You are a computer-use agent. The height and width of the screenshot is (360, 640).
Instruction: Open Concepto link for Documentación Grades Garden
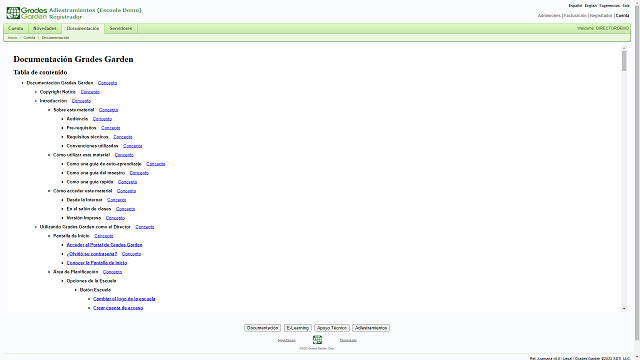coord(107,83)
